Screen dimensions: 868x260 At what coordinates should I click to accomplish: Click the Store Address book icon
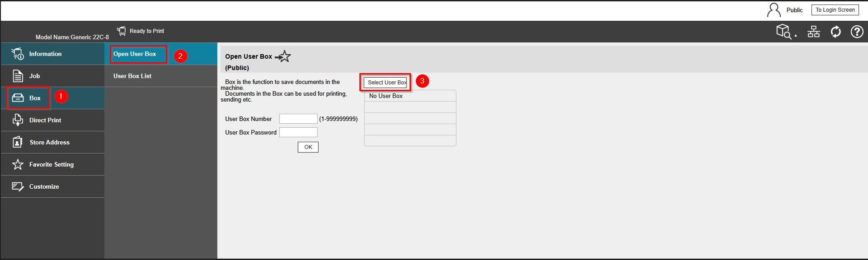point(18,142)
